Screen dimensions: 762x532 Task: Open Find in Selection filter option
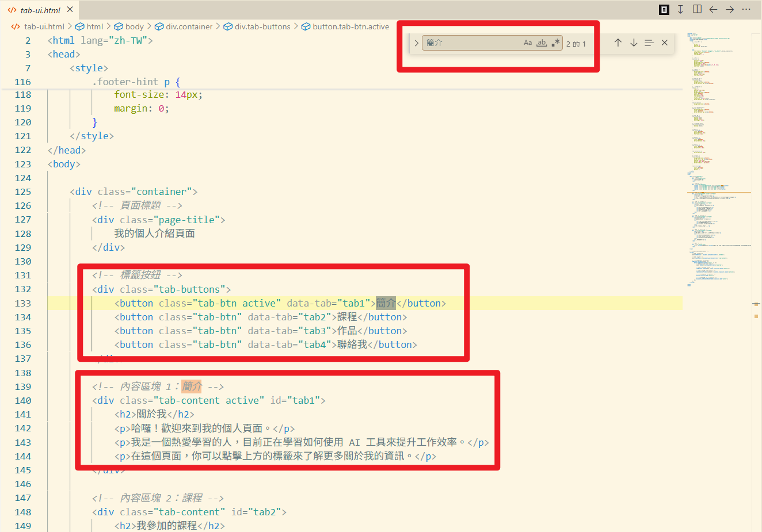[x=649, y=42]
